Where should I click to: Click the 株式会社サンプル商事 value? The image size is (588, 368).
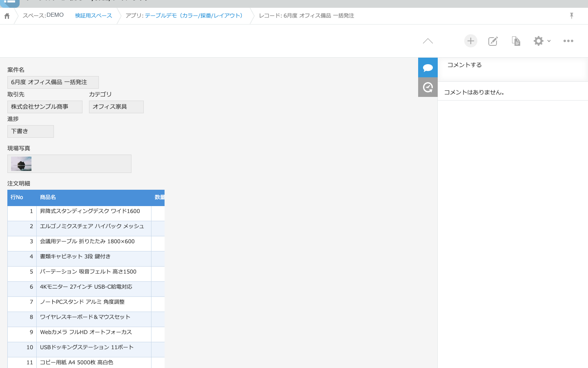coord(45,107)
